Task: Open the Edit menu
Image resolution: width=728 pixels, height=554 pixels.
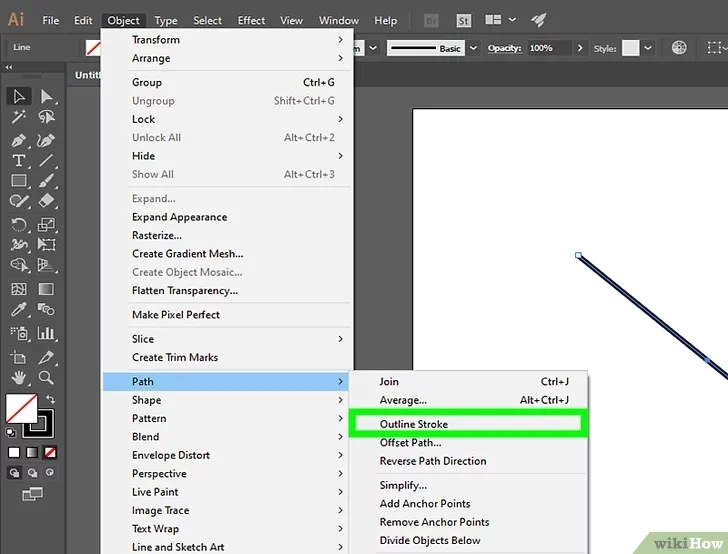Action: pos(83,20)
